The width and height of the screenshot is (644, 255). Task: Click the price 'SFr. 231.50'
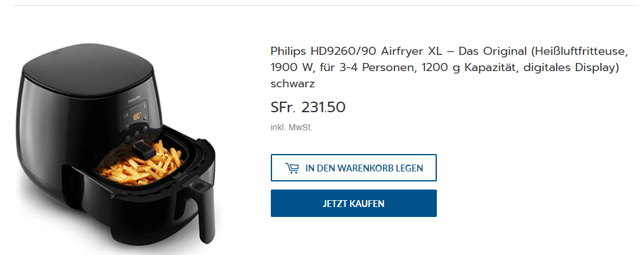[308, 108]
